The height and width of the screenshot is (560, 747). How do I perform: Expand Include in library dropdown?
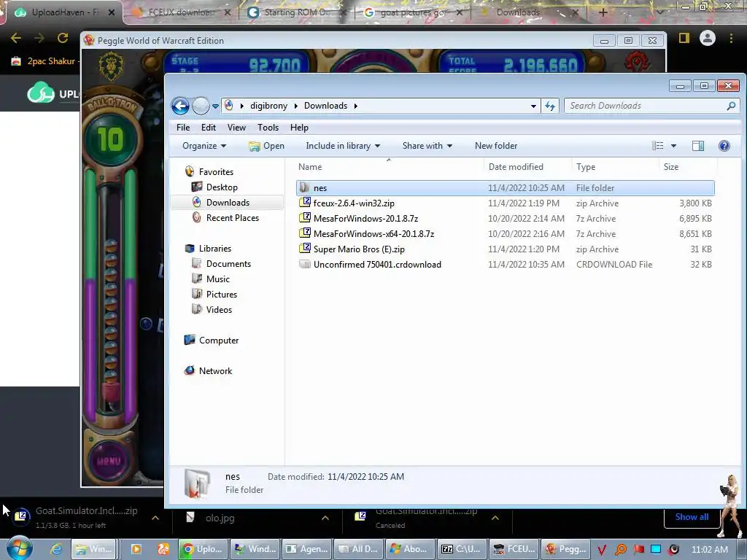(x=343, y=146)
